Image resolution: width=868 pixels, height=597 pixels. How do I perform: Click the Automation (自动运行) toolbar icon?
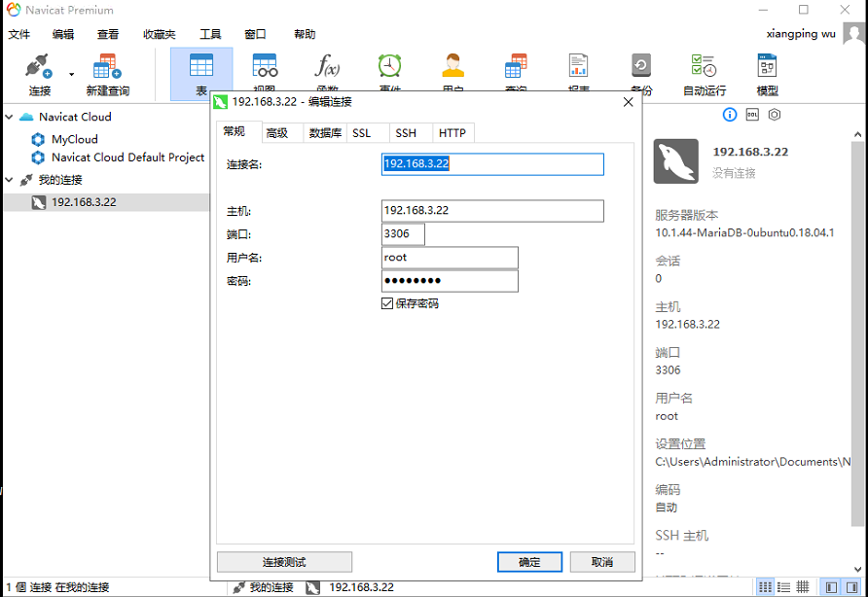click(705, 65)
